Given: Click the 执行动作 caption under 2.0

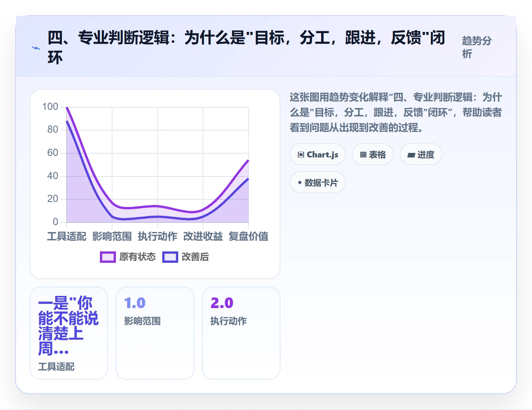Looking at the screenshot, I should click(x=229, y=321).
